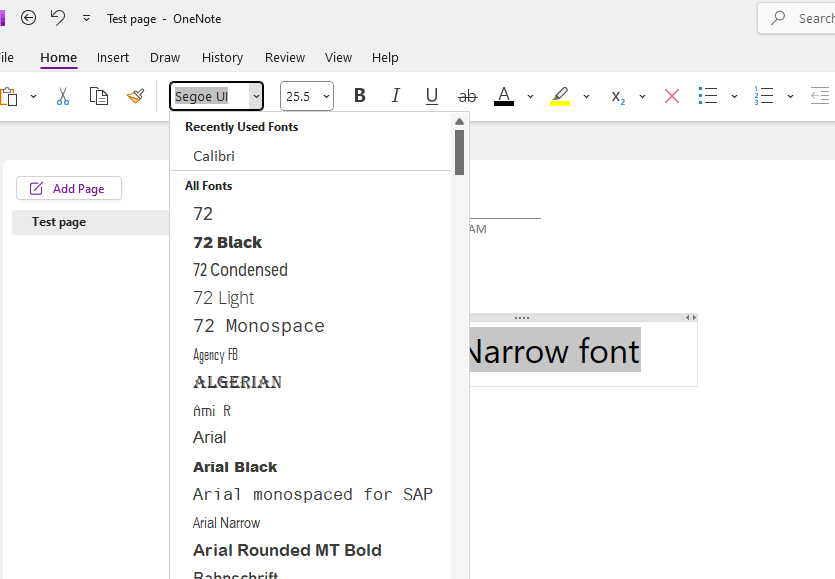Toggle the bulleted list
835x579 pixels.
[707, 95]
